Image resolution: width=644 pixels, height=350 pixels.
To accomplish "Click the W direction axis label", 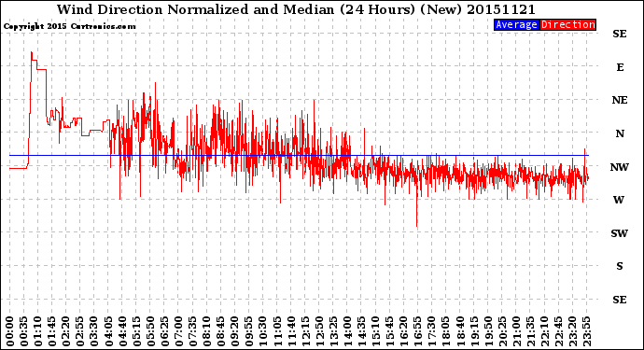I will point(619,200).
